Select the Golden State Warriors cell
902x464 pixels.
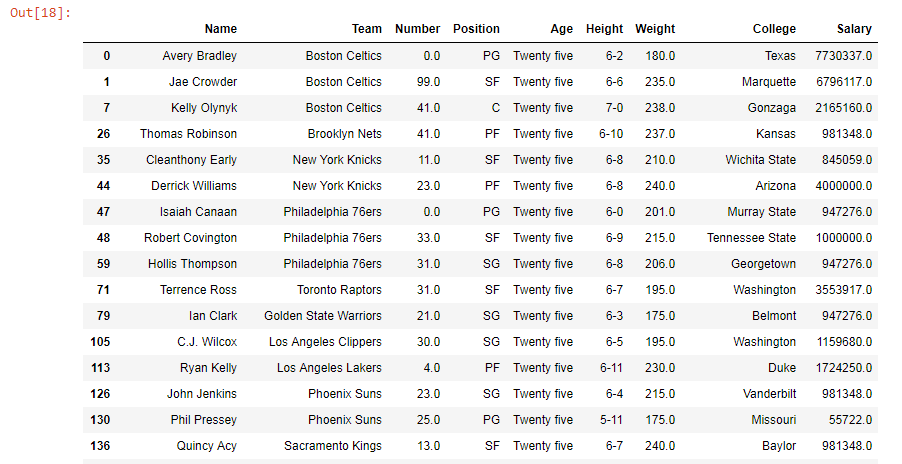[x=322, y=316]
